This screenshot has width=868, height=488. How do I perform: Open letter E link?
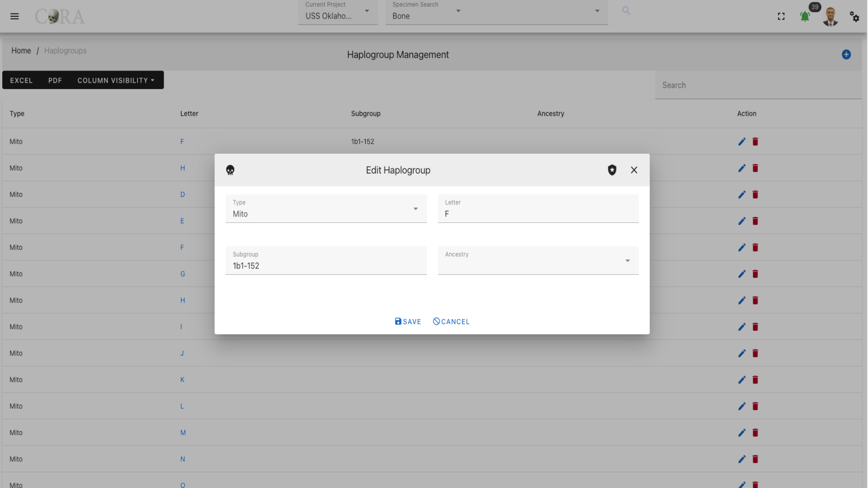click(x=182, y=221)
